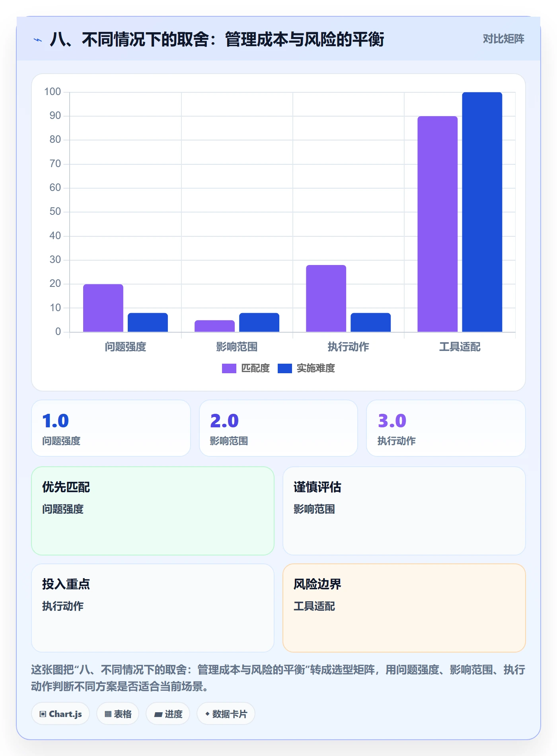This screenshot has width=557, height=756.
Task: Click the y-axis tick label 50
Action: [x=55, y=212]
